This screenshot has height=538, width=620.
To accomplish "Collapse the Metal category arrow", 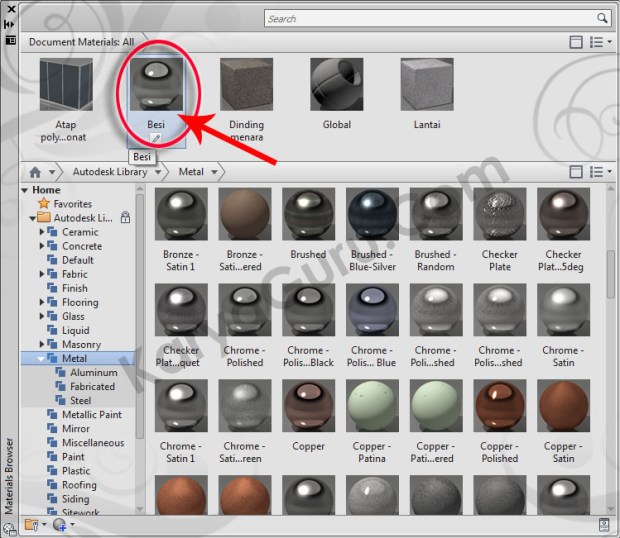I will 40,359.
